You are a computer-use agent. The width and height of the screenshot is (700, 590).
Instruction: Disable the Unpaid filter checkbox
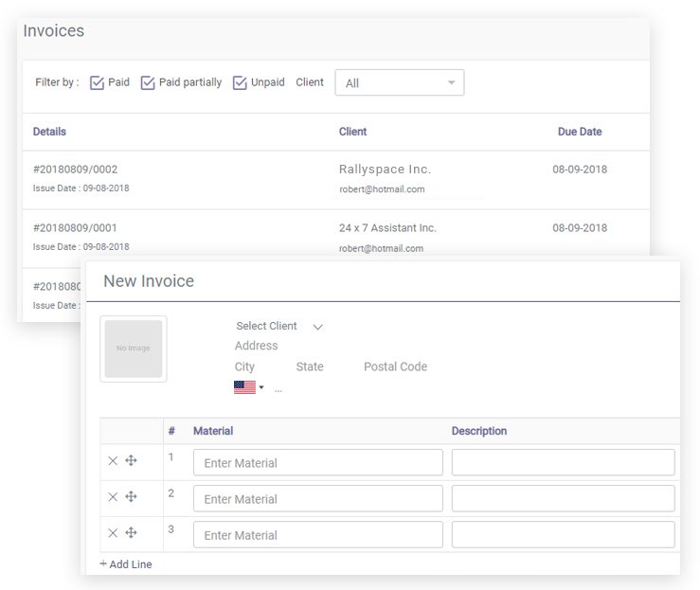[x=240, y=83]
